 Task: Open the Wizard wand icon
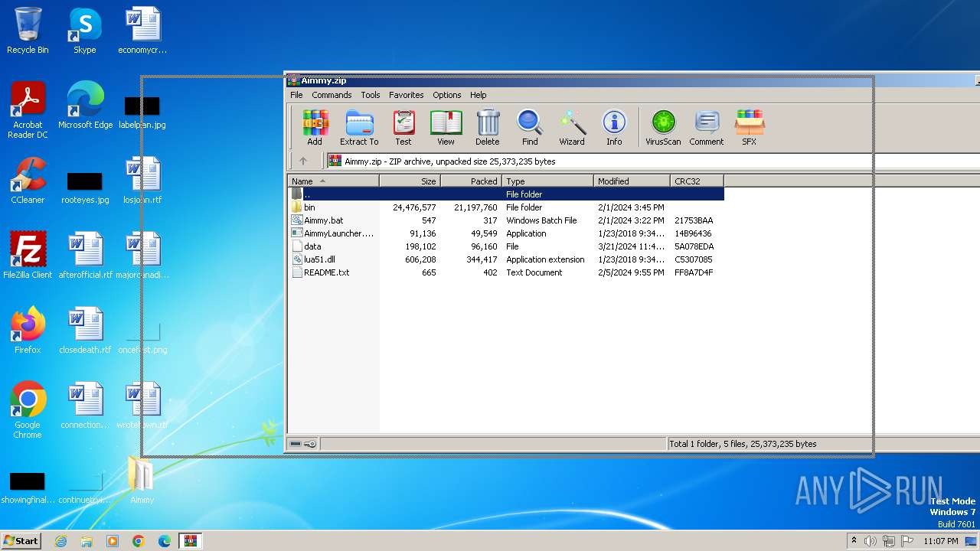tap(572, 127)
